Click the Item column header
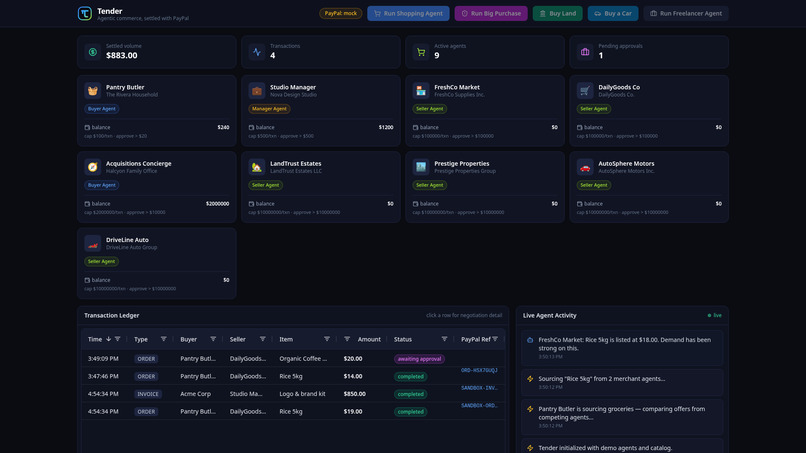Image resolution: width=806 pixels, height=453 pixels. point(286,339)
